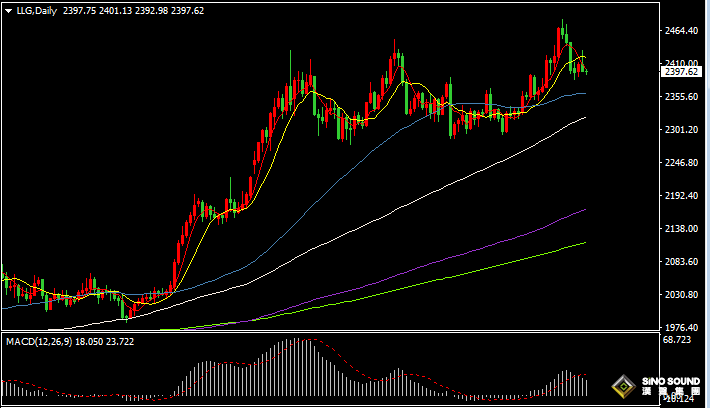Select the white moving average line

[x=400, y=208]
